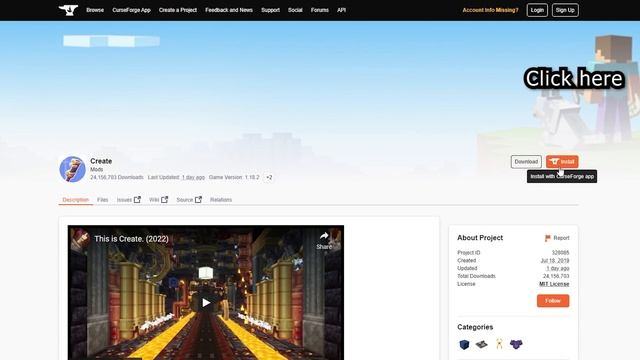
Task: Open the Issues external tab
Action: [129, 200]
